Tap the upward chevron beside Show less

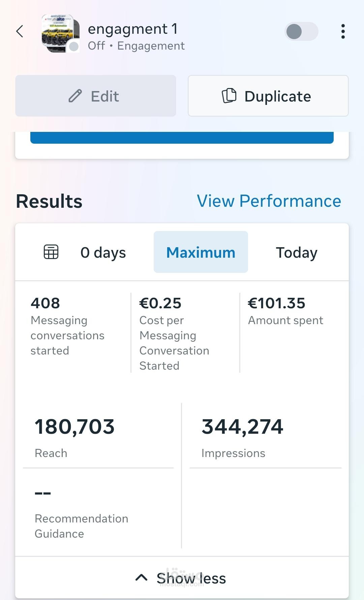141,578
